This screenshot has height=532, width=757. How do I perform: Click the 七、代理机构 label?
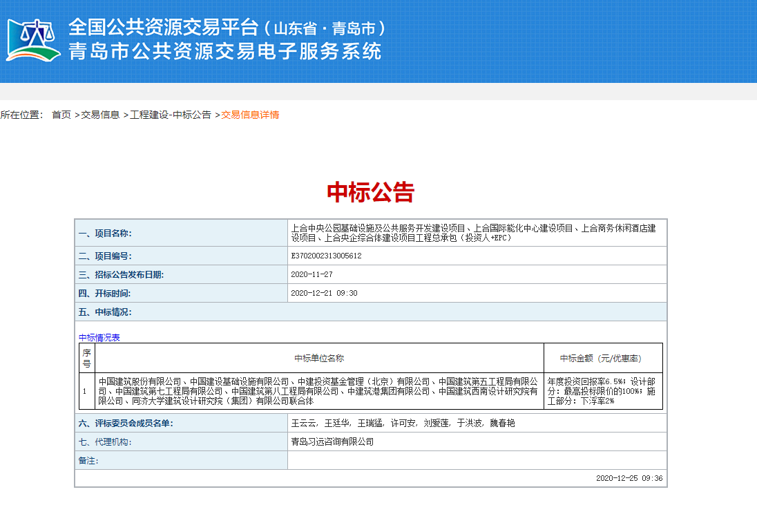pyautogui.click(x=105, y=442)
